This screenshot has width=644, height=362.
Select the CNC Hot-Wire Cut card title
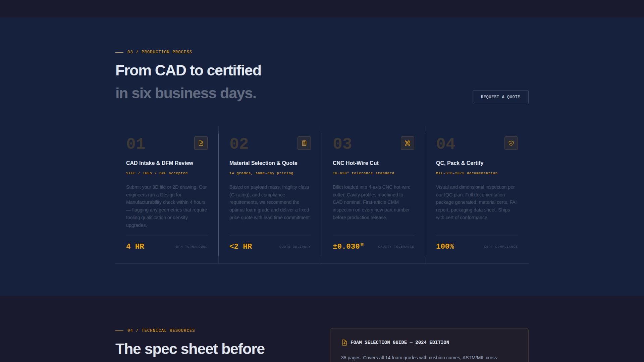coord(356,163)
